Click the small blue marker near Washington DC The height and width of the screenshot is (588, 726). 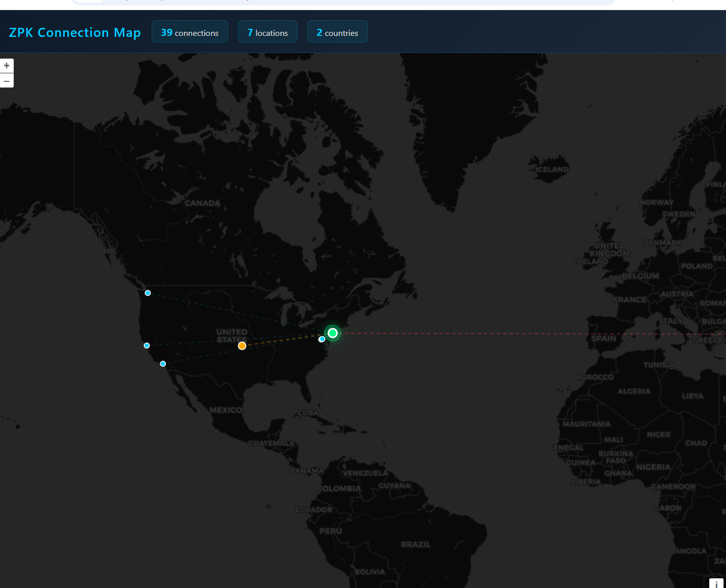click(x=322, y=339)
